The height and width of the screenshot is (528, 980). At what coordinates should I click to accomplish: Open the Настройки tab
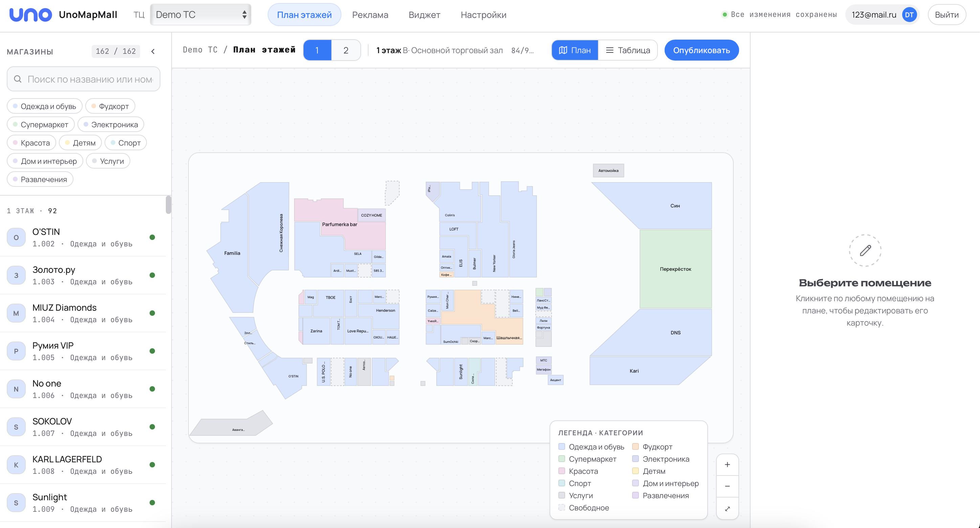coord(484,15)
